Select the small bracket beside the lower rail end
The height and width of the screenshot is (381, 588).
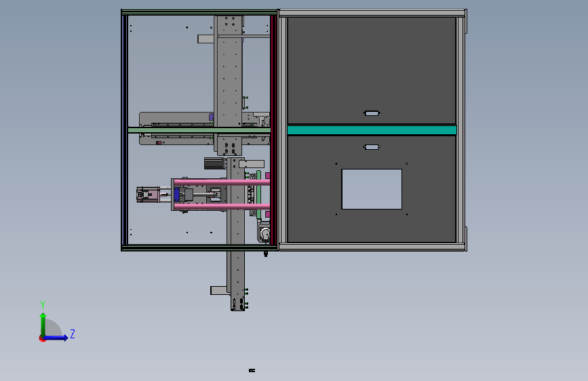click(x=218, y=290)
